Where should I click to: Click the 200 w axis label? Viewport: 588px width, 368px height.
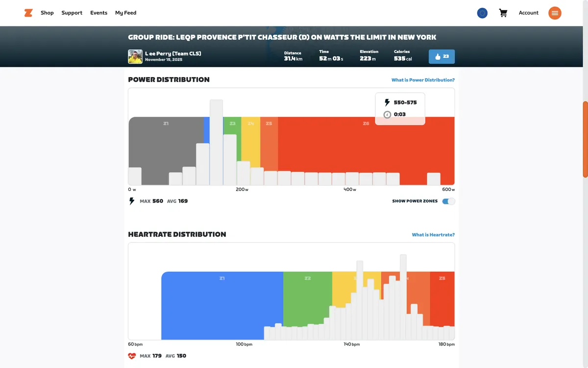click(242, 189)
